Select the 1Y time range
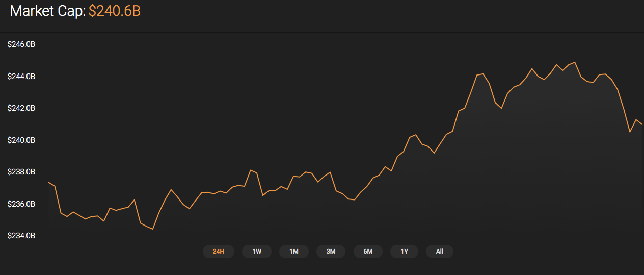The width and height of the screenshot is (644, 275). tap(404, 252)
